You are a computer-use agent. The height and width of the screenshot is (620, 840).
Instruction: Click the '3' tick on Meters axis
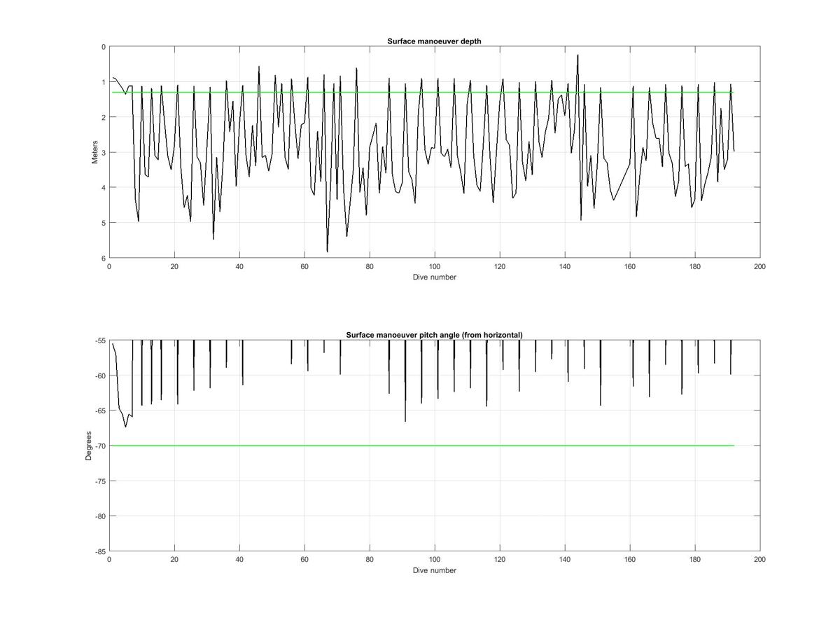[x=104, y=152]
